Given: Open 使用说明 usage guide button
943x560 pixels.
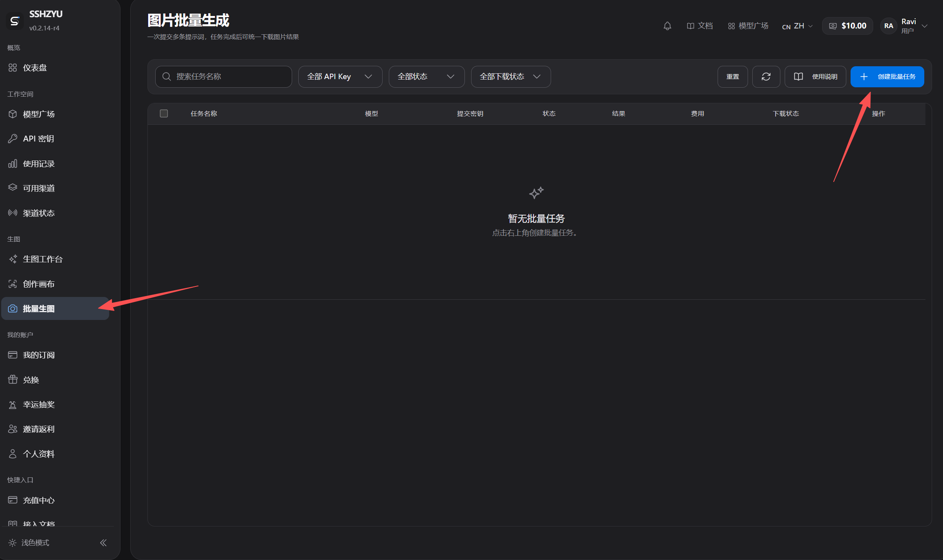Looking at the screenshot, I should [815, 77].
